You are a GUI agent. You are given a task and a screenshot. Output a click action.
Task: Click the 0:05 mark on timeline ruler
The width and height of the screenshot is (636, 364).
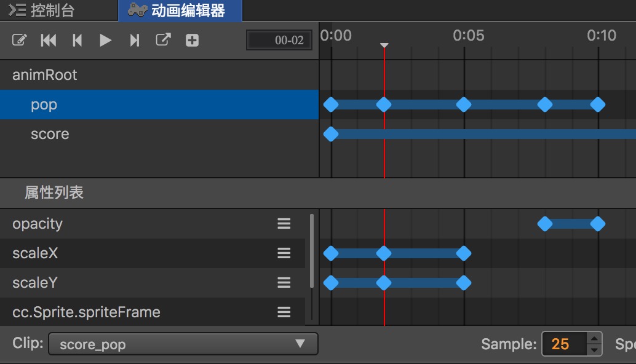click(x=469, y=36)
